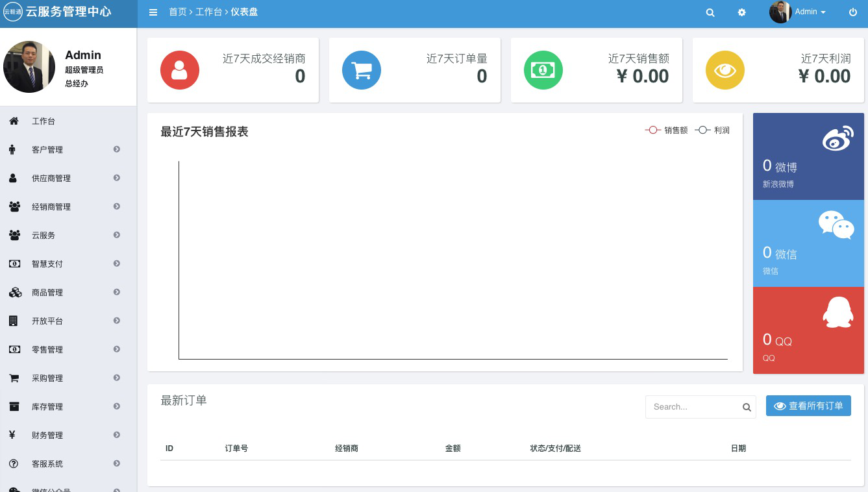
Task: Click the cubes icon beside 商品管理
Action: (15, 292)
